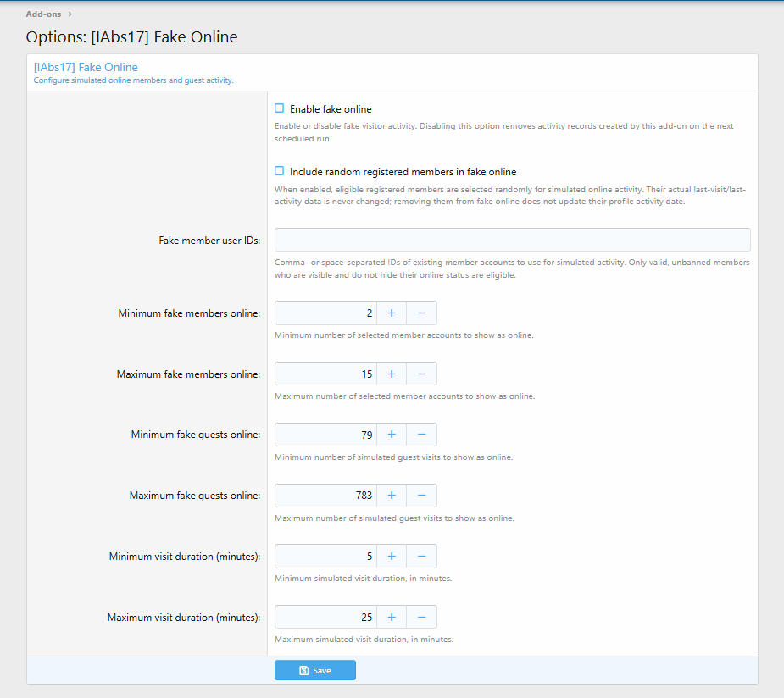Image resolution: width=784 pixels, height=698 pixels.
Task: Decrease Minimum fake members online value
Action: click(x=421, y=313)
